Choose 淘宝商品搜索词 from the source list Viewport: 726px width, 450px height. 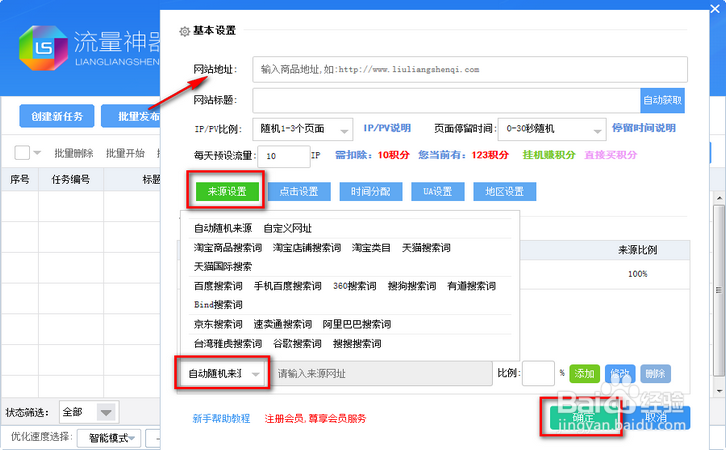point(228,248)
